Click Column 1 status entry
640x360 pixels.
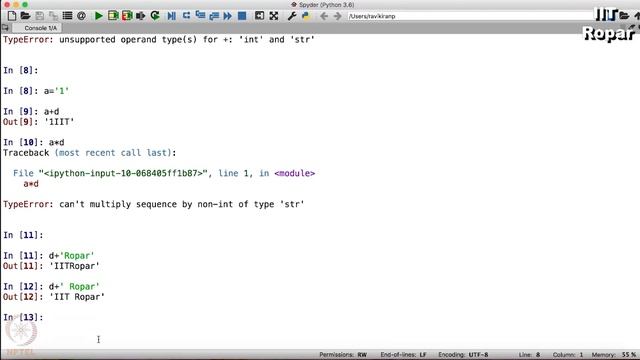pos(568,355)
